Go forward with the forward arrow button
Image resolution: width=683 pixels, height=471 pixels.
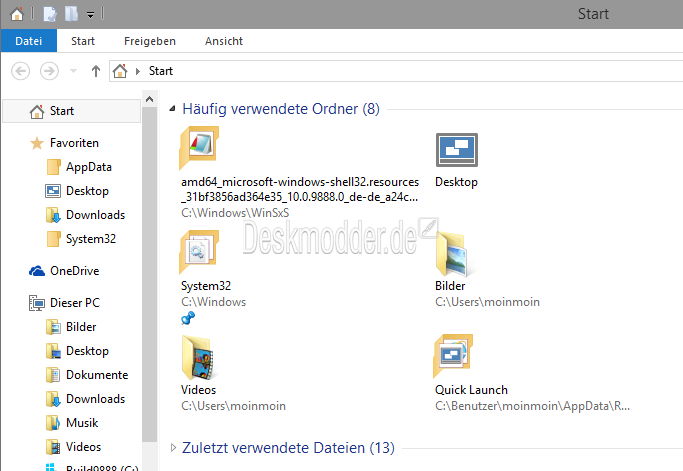(x=49, y=71)
